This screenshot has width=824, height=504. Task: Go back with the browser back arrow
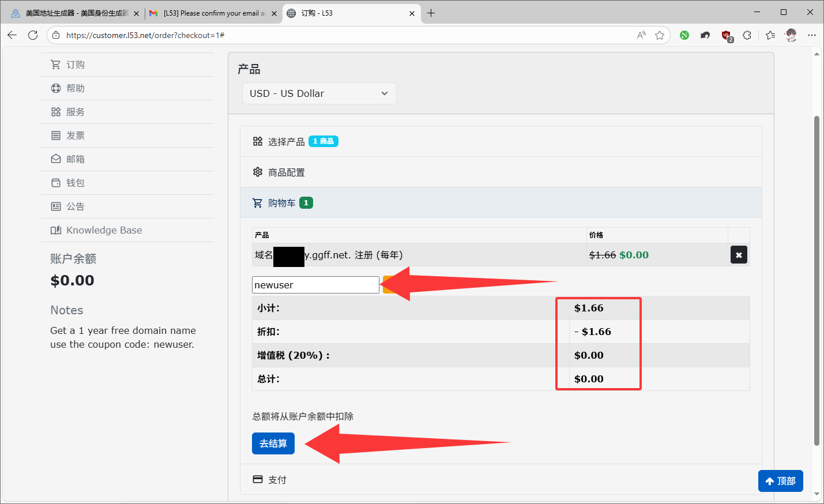(x=12, y=35)
